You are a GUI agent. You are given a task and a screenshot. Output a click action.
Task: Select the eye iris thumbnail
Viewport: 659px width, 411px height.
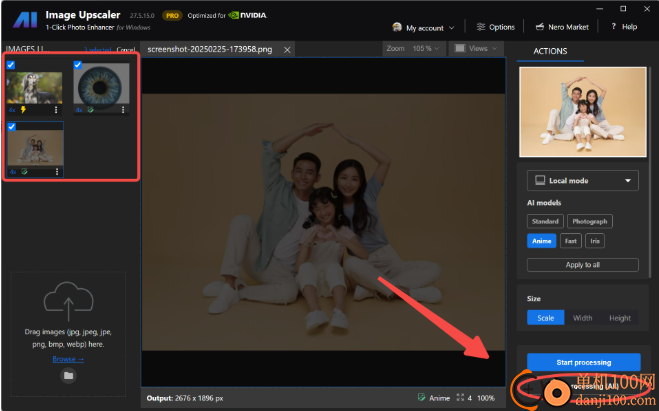click(x=101, y=83)
